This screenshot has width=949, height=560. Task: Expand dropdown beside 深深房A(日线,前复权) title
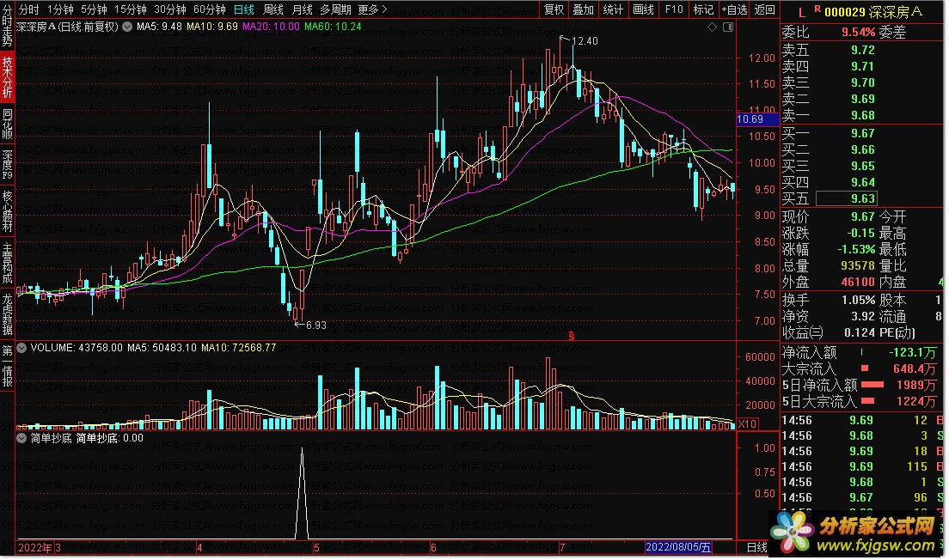click(127, 27)
